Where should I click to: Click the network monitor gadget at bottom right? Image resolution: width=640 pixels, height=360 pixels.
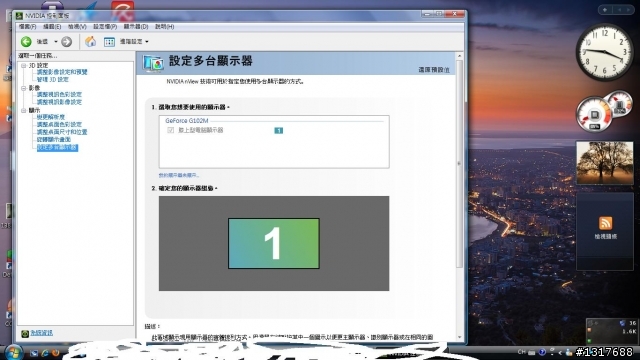[611, 331]
